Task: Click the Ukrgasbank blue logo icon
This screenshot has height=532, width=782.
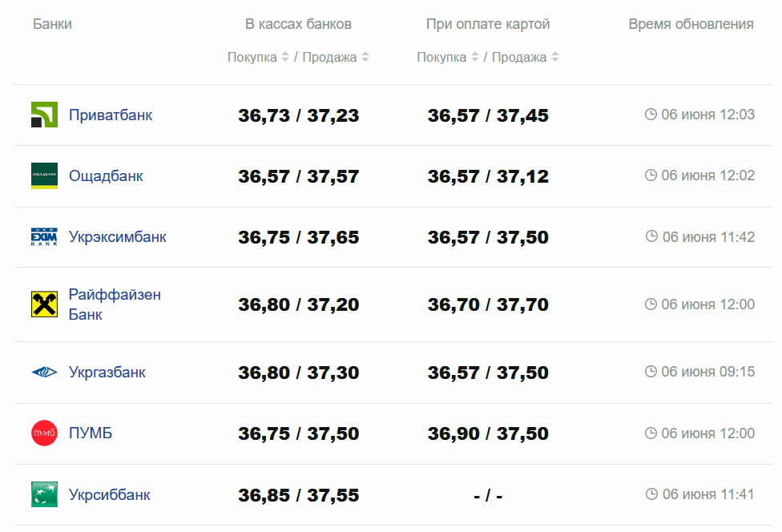Action: (44, 373)
